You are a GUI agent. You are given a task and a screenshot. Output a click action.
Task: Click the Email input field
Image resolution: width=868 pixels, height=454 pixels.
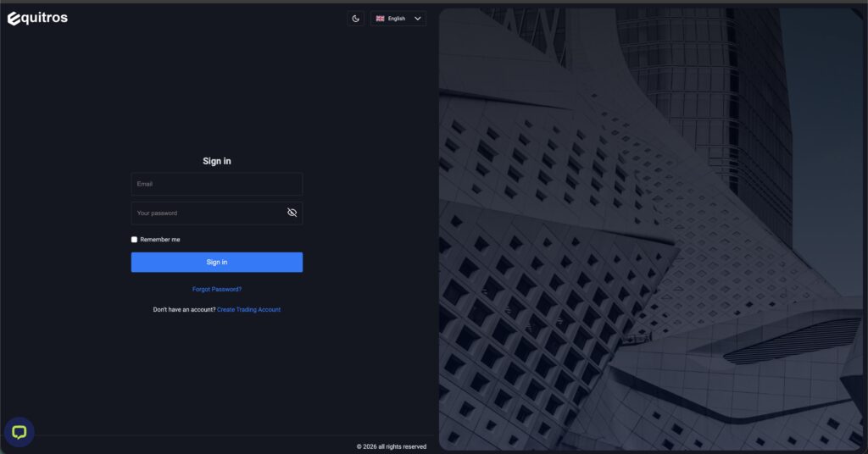(x=216, y=184)
